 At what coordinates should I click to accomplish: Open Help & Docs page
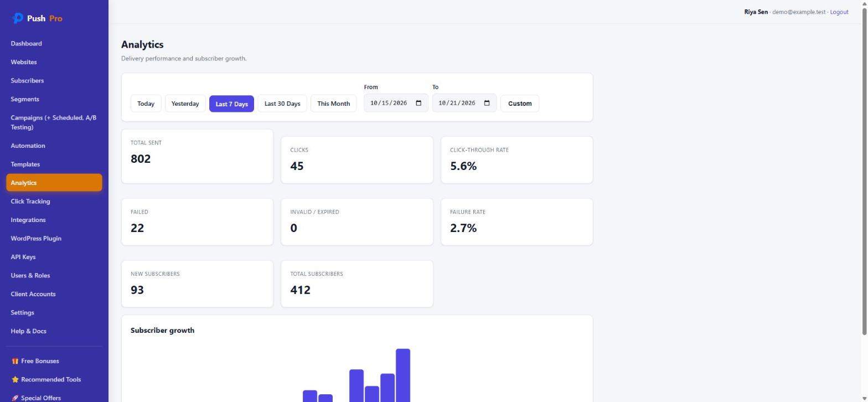coord(54,331)
